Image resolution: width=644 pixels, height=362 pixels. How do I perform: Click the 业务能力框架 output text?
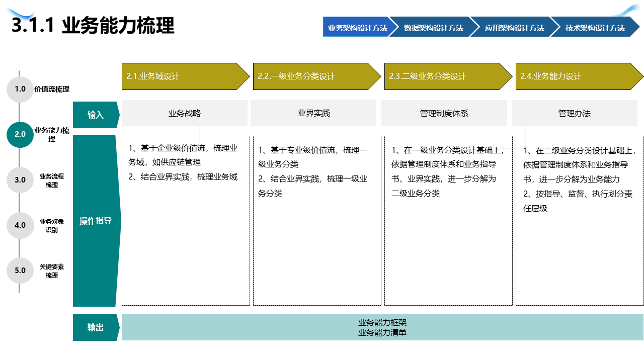pos(382,323)
